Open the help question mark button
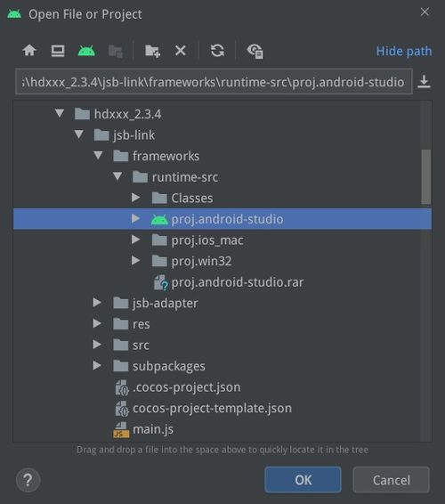This screenshot has height=504, width=445. click(x=28, y=480)
